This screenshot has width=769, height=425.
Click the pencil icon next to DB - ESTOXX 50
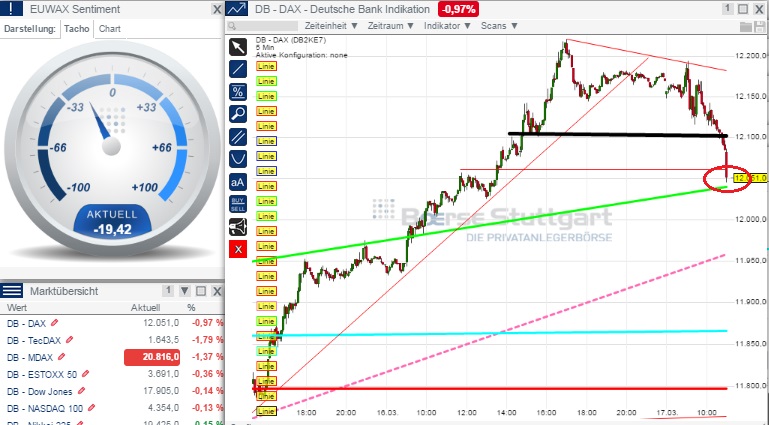(85, 374)
